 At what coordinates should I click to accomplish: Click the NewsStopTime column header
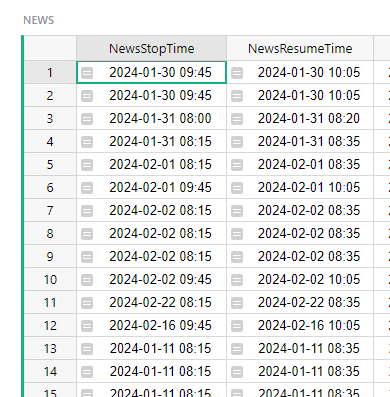click(x=151, y=48)
